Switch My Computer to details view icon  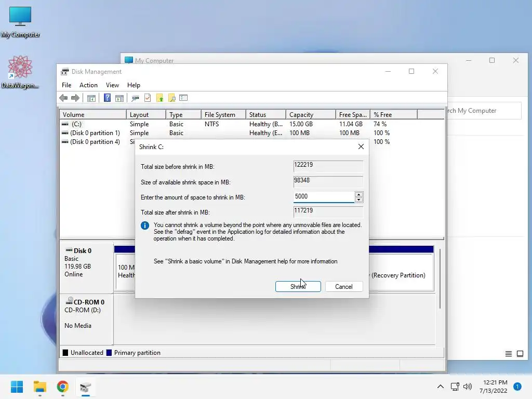508,354
